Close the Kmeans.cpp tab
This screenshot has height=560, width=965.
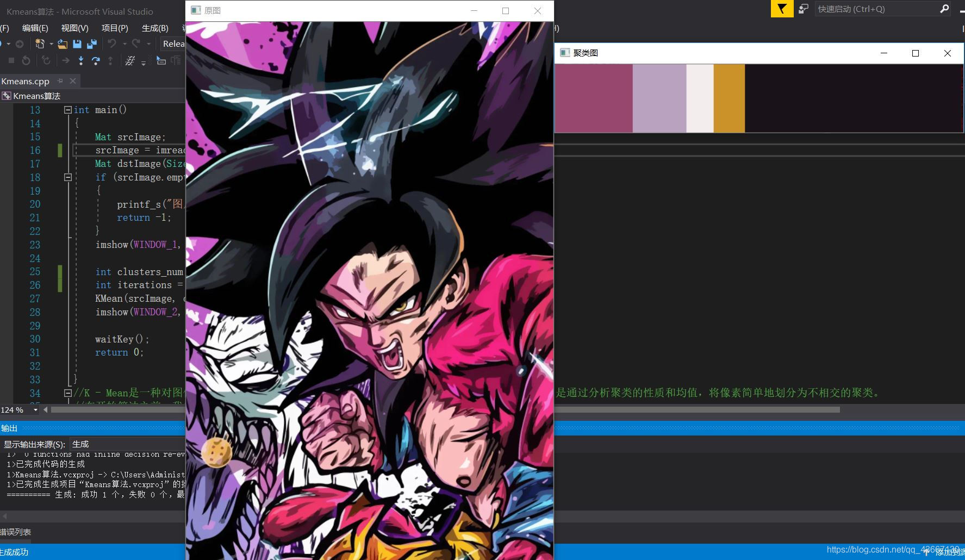click(73, 81)
